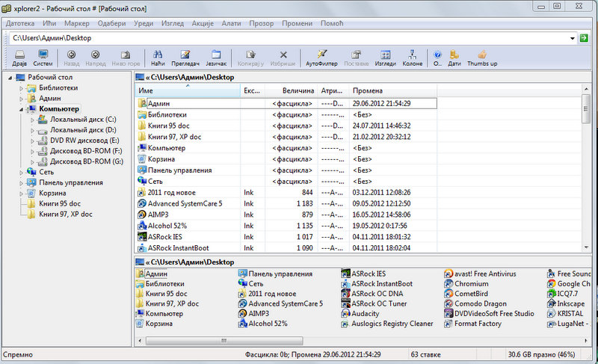Sort by the Промена column header

[x=393, y=90]
